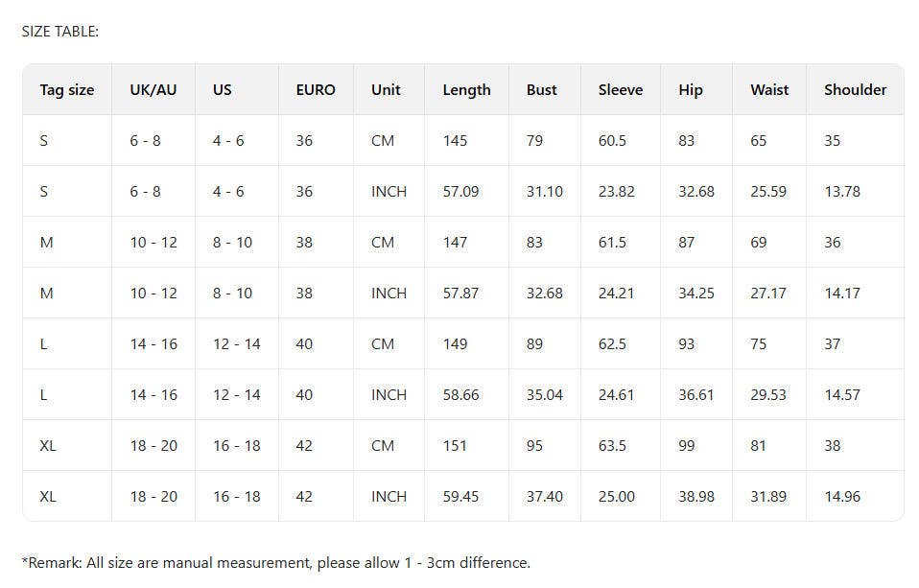Select the 14.17 shoulder value
This screenshot has height=588, width=919.
point(842,294)
